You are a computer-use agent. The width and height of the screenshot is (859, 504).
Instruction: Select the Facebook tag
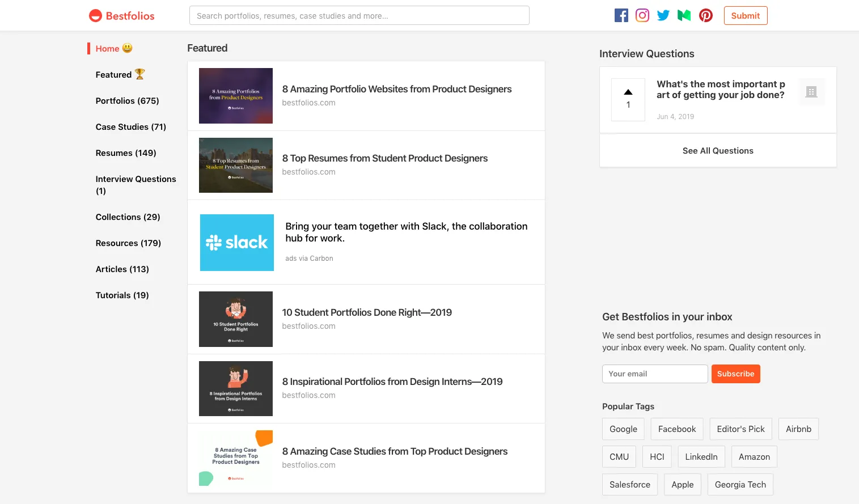click(x=677, y=429)
